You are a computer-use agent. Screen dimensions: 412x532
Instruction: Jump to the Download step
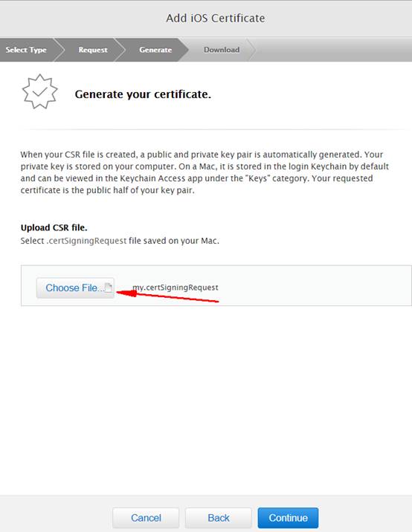pyautogui.click(x=222, y=50)
